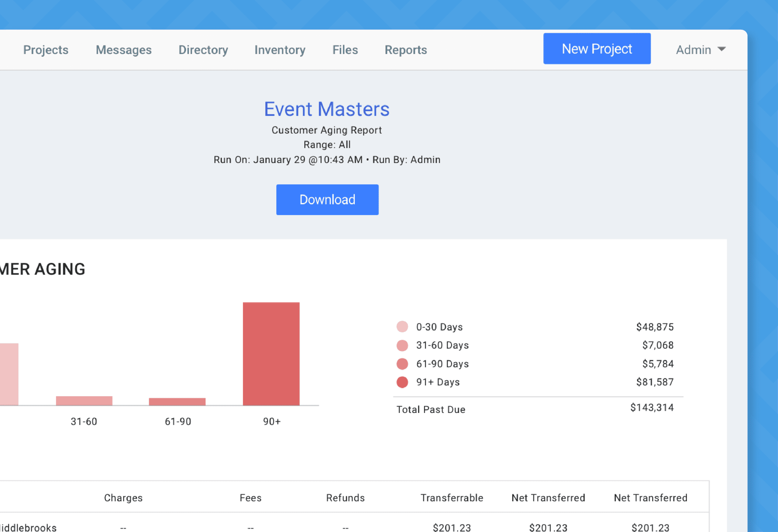Screen dimensions: 778x532
Task: Click the Run On January 29 line
Action: [x=327, y=160]
